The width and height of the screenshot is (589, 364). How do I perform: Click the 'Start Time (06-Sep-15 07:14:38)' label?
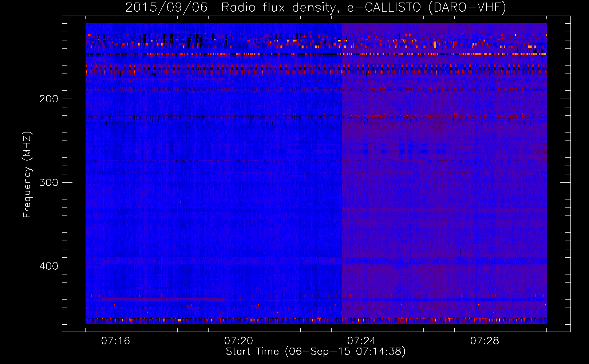click(x=316, y=352)
